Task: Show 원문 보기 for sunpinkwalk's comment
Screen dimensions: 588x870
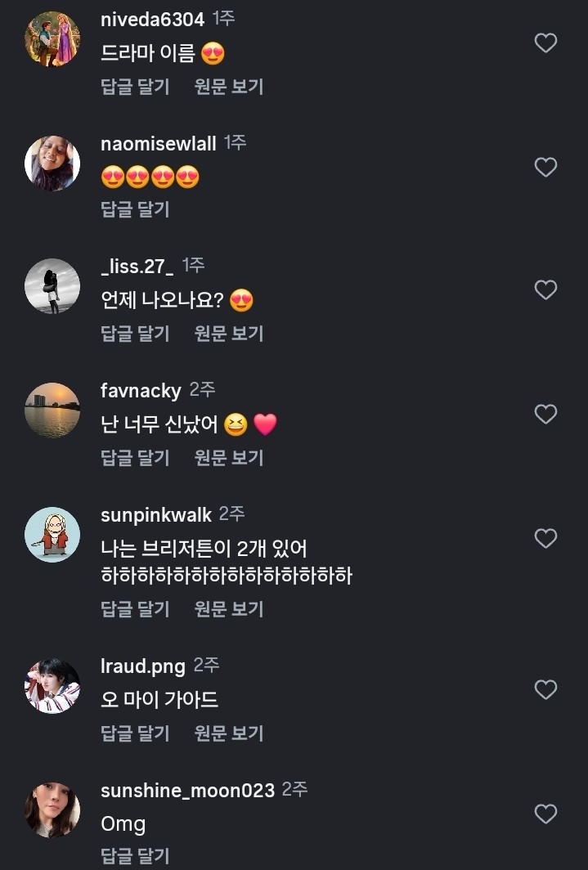Action: 229,609
